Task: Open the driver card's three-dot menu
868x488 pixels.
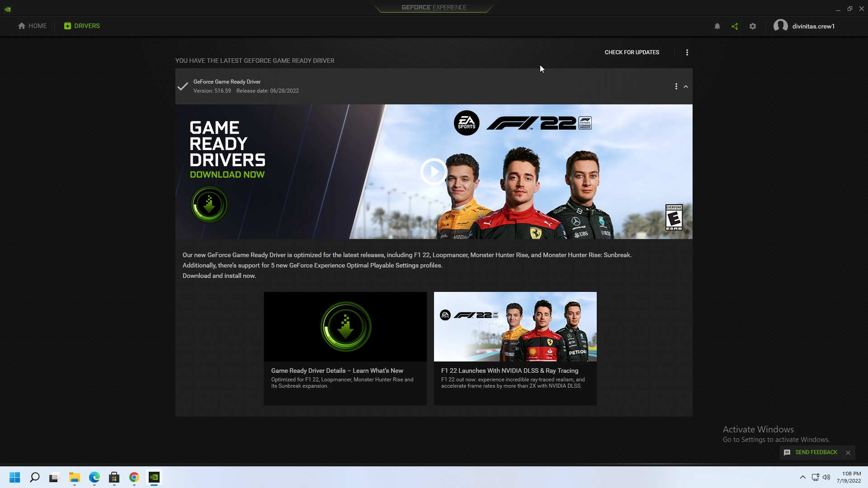Action: coord(676,86)
